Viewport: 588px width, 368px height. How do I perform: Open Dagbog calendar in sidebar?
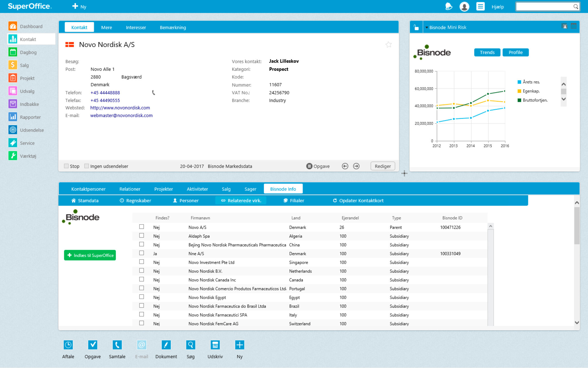tap(13, 52)
